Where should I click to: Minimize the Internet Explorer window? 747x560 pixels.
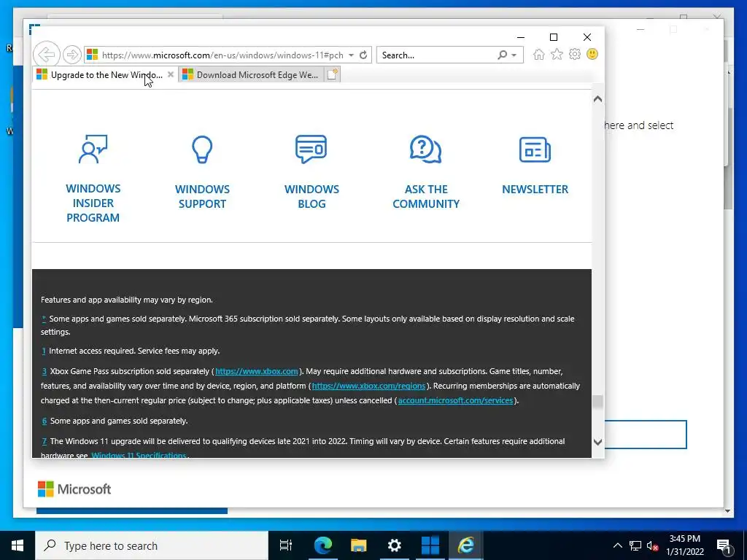(x=521, y=37)
